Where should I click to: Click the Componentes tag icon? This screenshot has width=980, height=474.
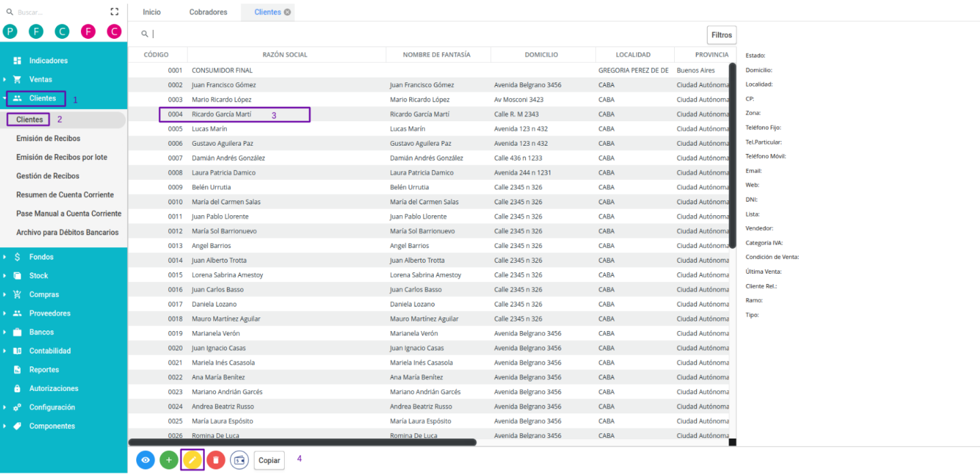click(x=18, y=426)
